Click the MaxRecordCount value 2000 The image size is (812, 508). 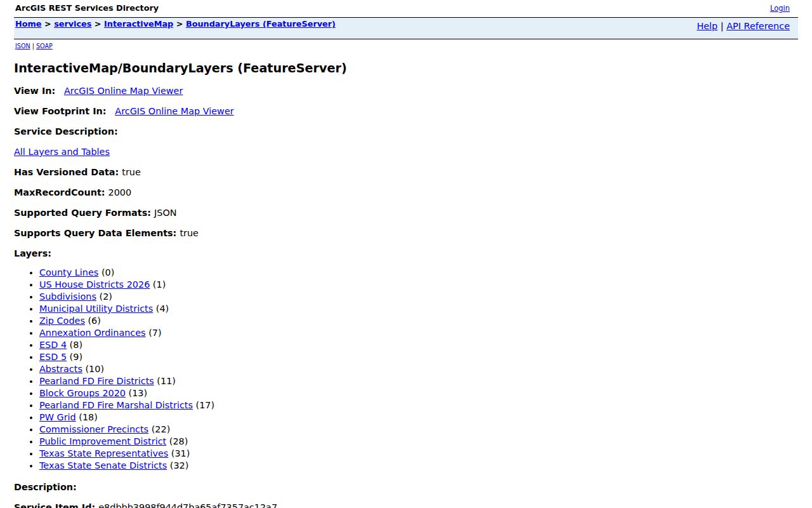(x=120, y=192)
